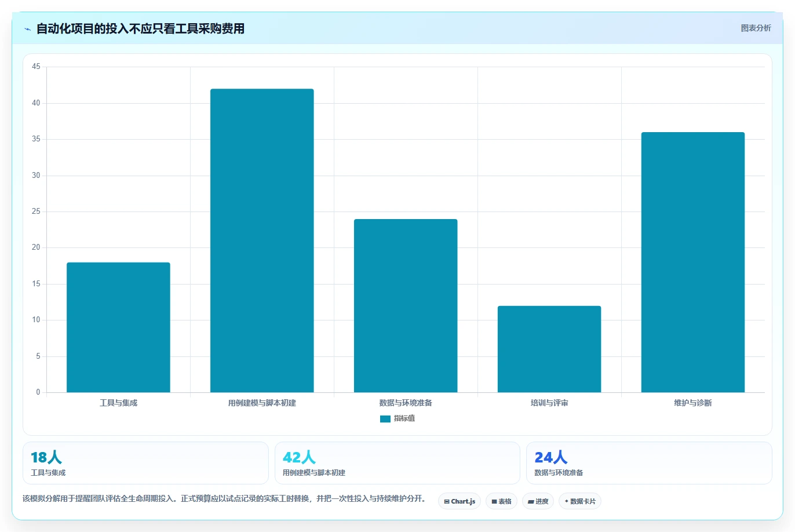Select the 进度 tag chip

[x=538, y=501]
